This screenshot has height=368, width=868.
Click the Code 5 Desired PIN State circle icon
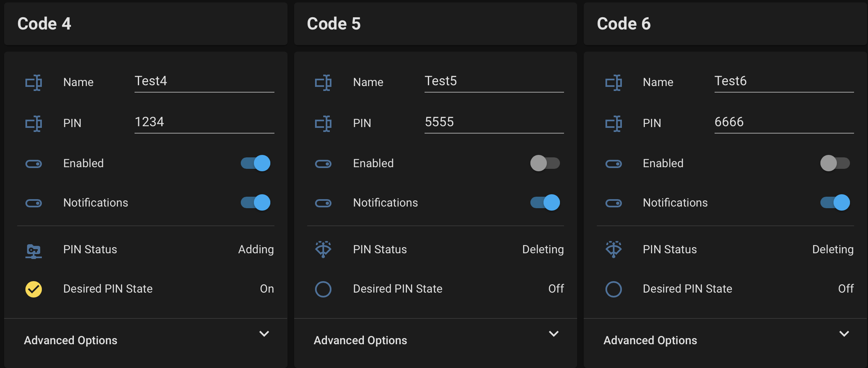[323, 289]
